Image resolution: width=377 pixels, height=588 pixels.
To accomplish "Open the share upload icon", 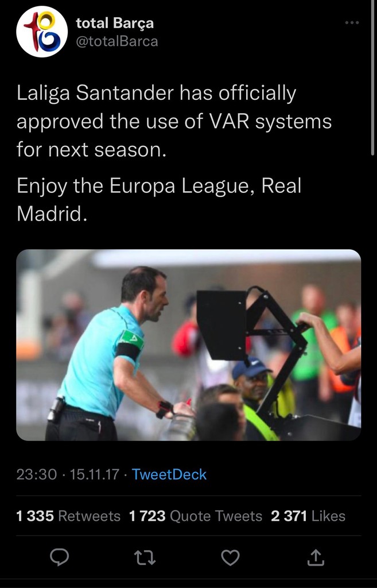I will tap(316, 557).
